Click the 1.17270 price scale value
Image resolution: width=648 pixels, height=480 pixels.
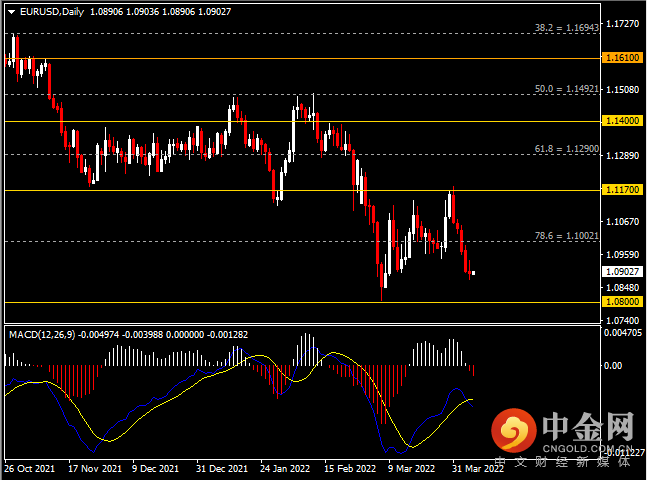[x=622, y=24]
